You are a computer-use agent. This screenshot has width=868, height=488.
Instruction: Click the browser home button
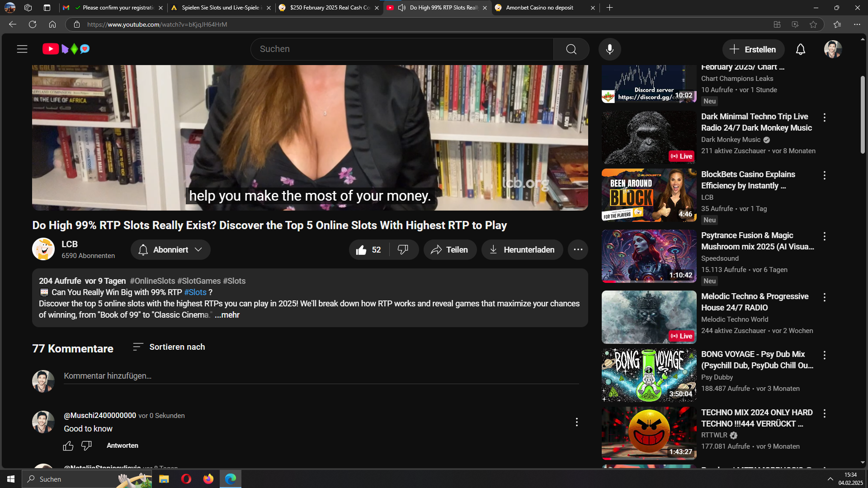coord(52,24)
